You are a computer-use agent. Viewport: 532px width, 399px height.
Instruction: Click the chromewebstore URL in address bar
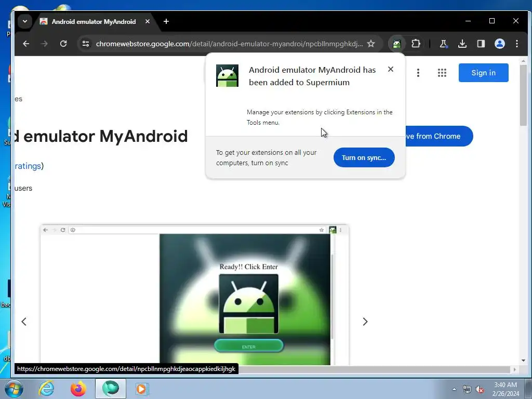click(229, 44)
